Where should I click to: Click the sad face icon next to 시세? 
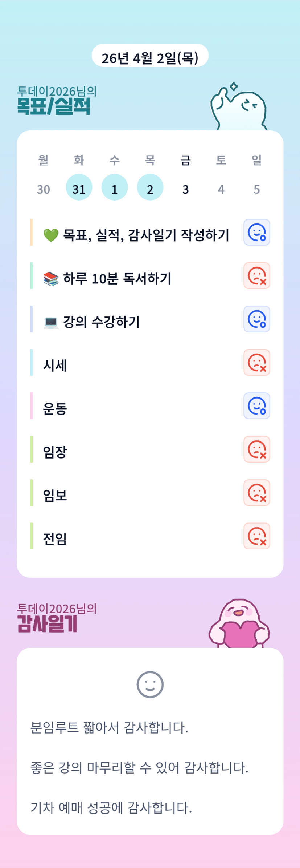257,363
